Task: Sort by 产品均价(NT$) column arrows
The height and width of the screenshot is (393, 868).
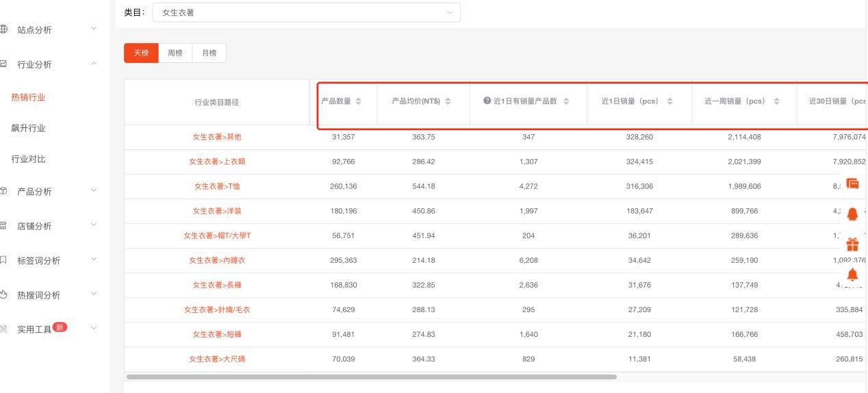Action: (x=448, y=101)
